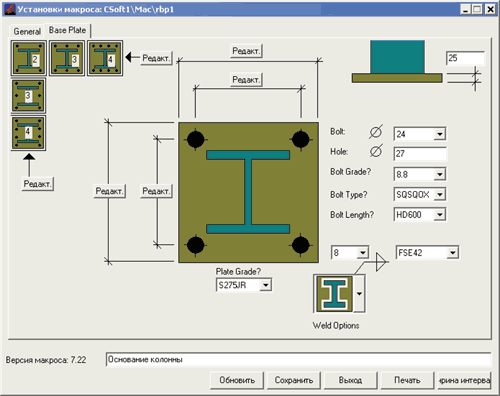Click the Hole: label

tap(339, 152)
